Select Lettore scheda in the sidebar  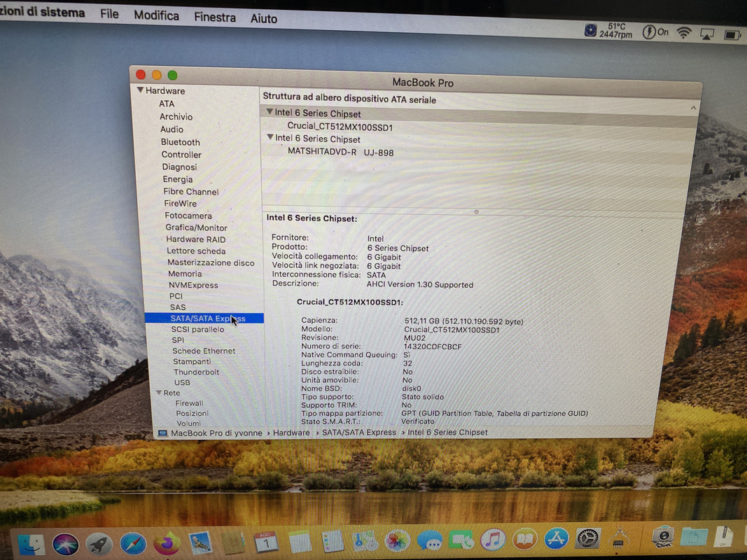coord(196,251)
